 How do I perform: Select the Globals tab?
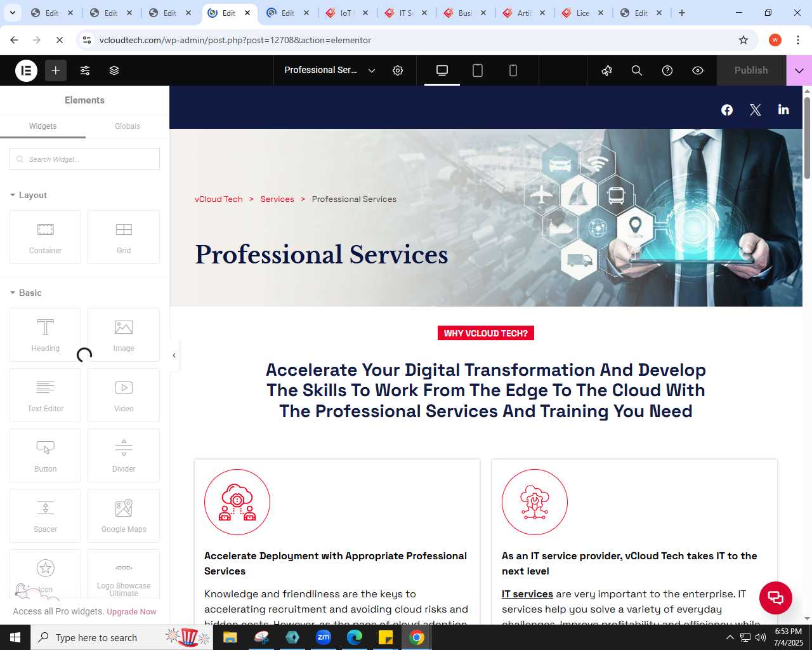[128, 126]
